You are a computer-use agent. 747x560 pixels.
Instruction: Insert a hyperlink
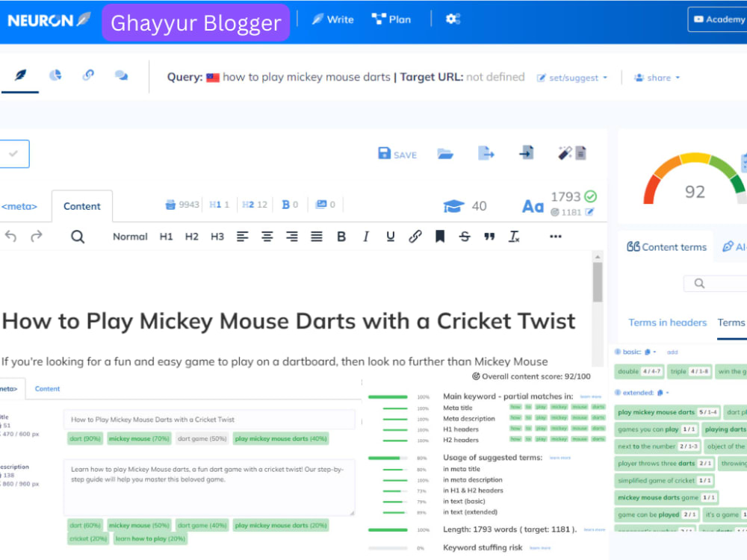415,237
